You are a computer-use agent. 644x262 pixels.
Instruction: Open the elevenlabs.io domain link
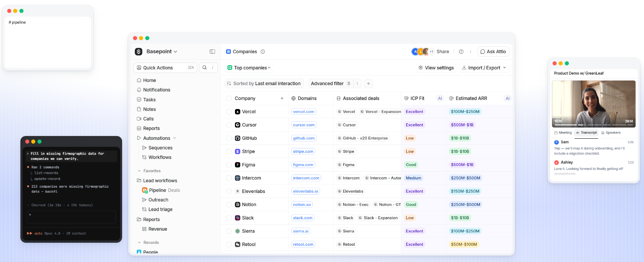point(305,191)
